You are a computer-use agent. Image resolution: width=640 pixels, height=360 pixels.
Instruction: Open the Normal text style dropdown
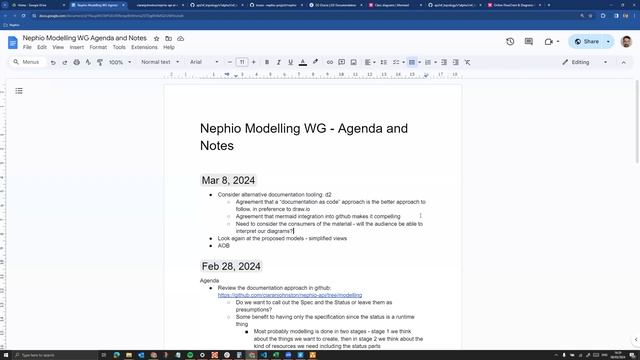tap(160, 62)
